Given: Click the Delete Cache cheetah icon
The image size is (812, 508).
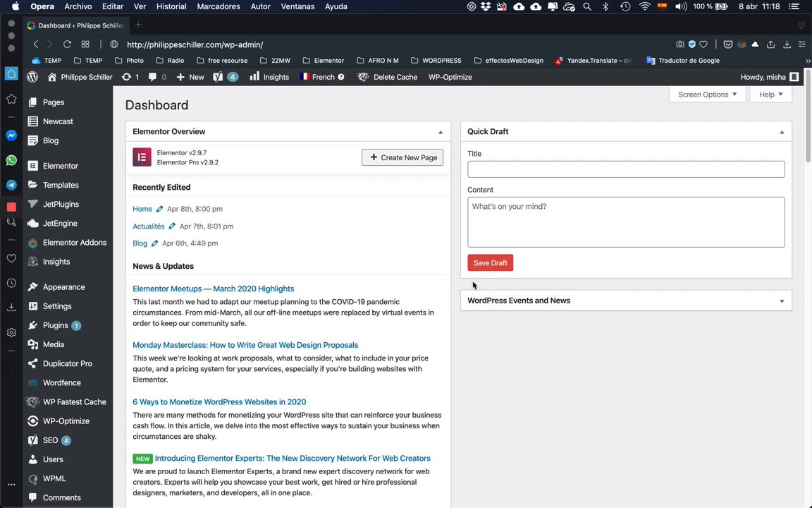Looking at the screenshot, I should click(363, 77).
